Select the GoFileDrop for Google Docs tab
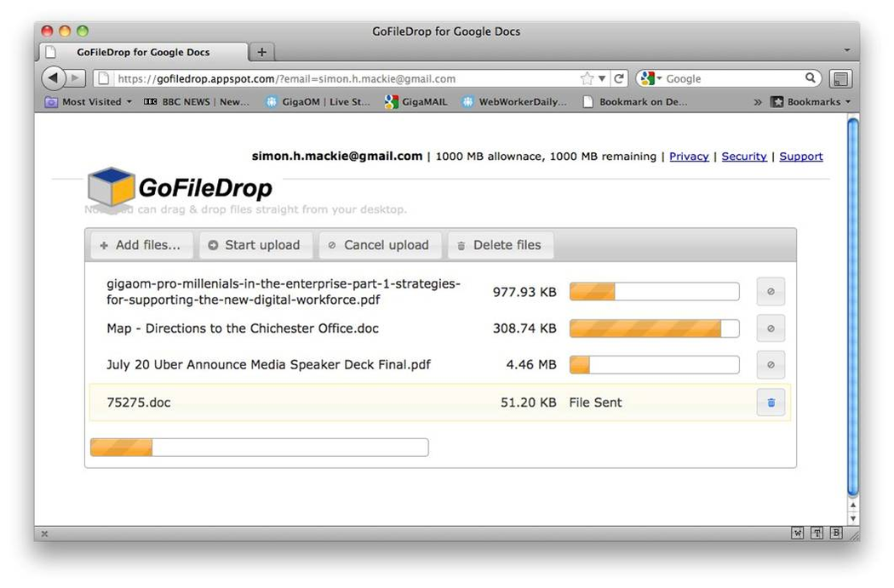 click(x=142, y=52)
